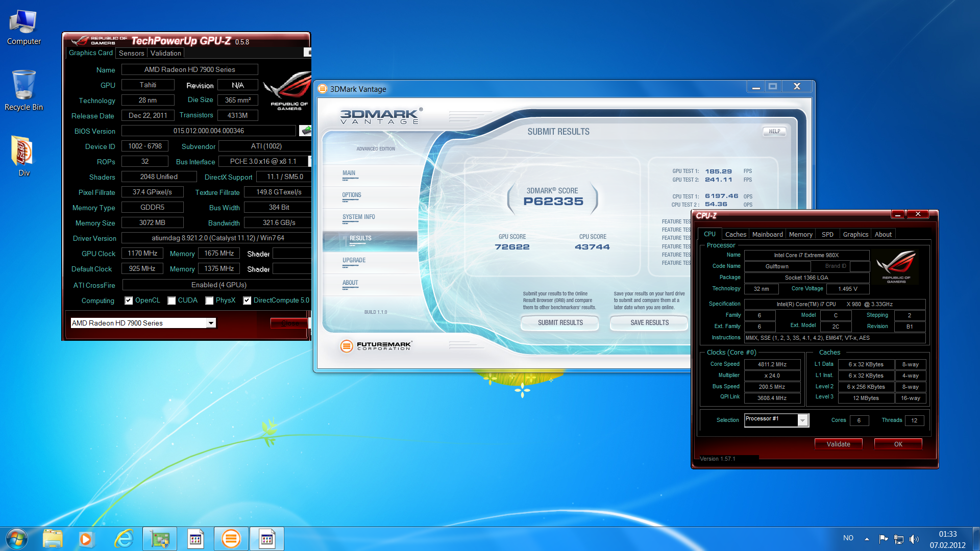Click the Validate button in CPU-Z

(838, 444)
